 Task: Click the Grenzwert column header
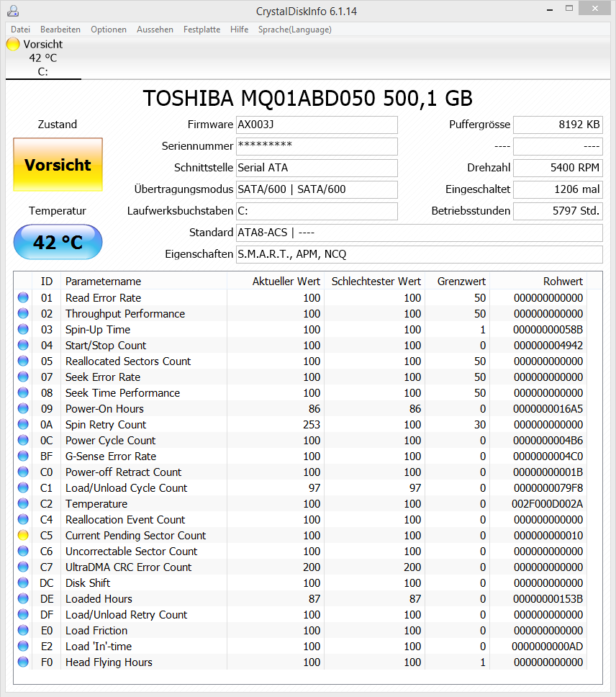click(458, 281)
